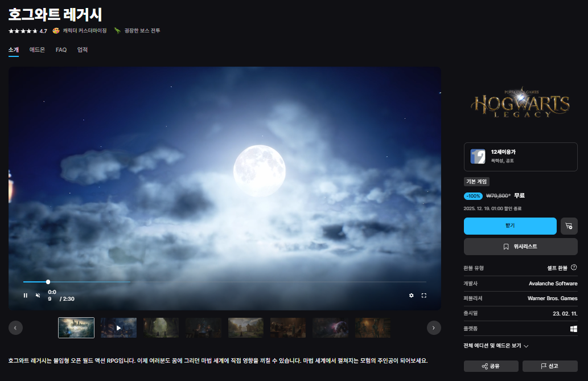Click the 공유 share button
The width and height of the screenshot is (588, 381).
tap(491, 366)
